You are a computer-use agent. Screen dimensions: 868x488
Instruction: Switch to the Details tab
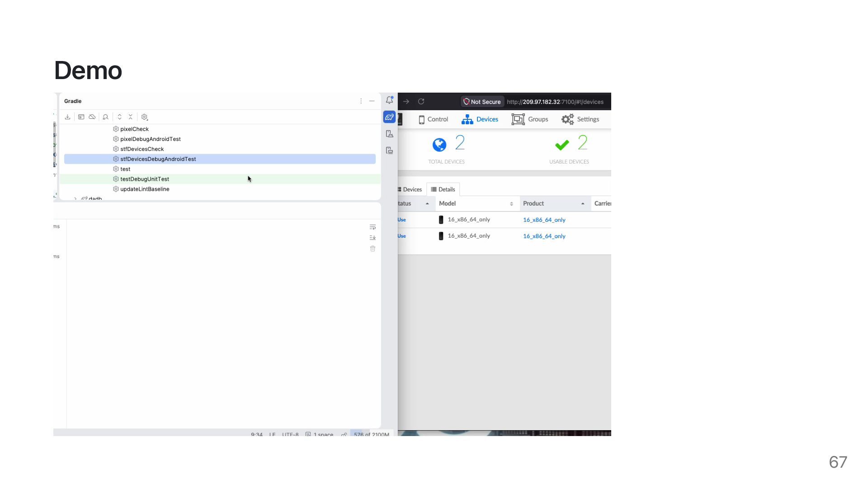(443, 189)
